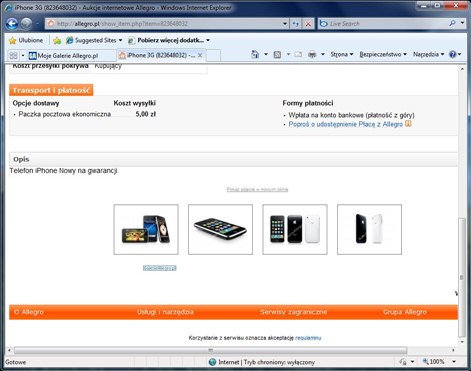Expand the Home dropdown arrow

(266, 54)
